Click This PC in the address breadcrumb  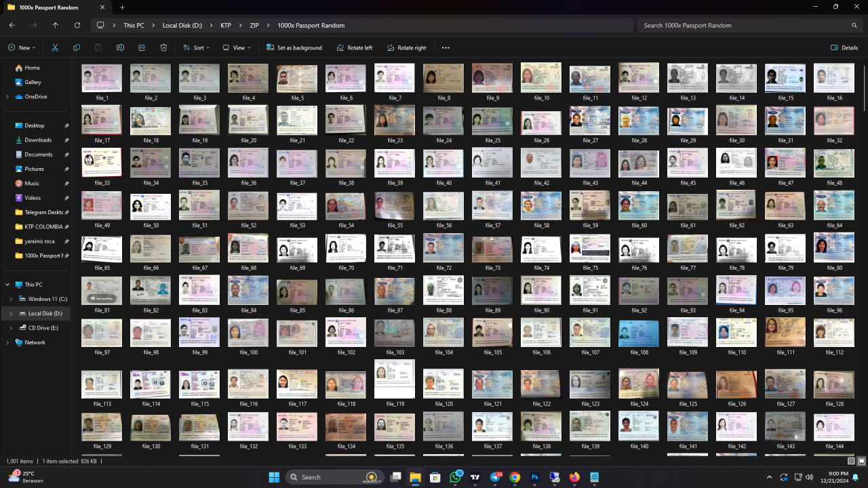click(134, 25)
